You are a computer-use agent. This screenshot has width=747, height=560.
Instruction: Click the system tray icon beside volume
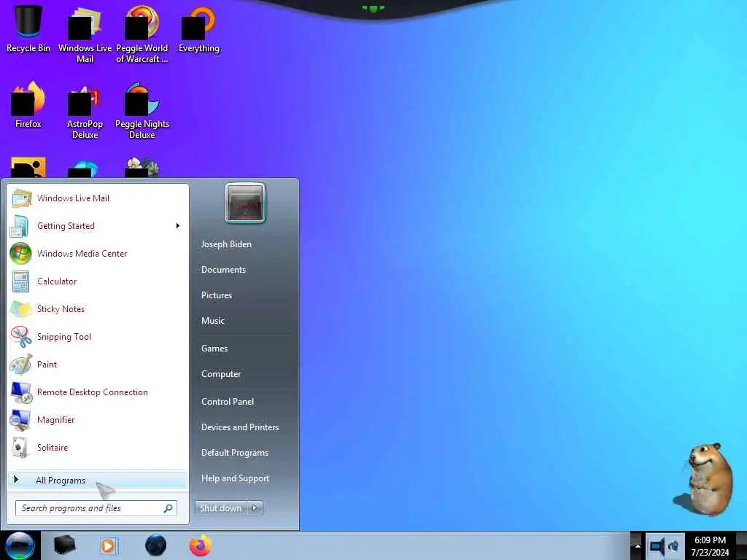(x=673, y=545)
